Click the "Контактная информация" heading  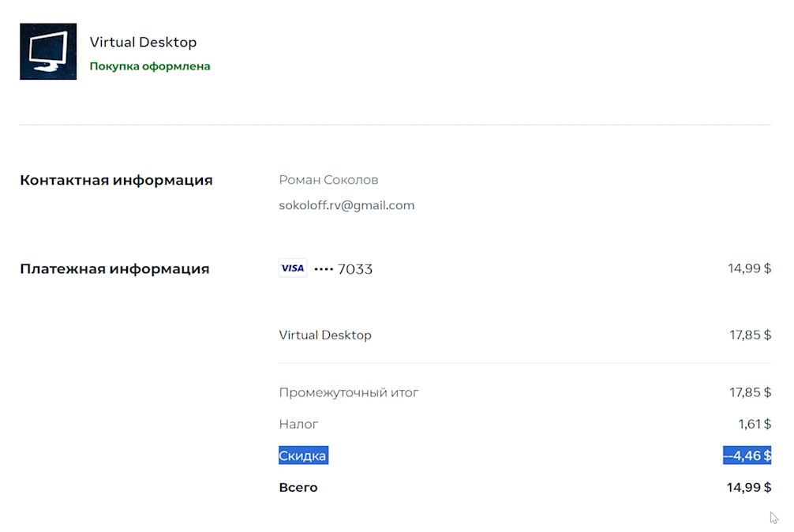pyautogui.click(x=116, y=180)
